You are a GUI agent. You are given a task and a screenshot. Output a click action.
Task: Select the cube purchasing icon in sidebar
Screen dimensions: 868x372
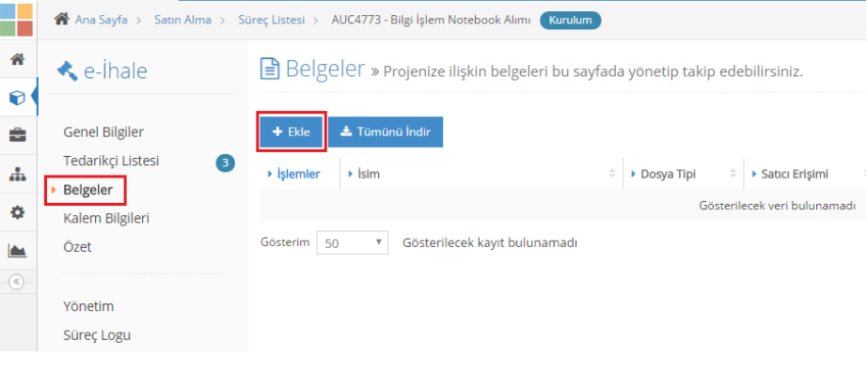(18, 98)
